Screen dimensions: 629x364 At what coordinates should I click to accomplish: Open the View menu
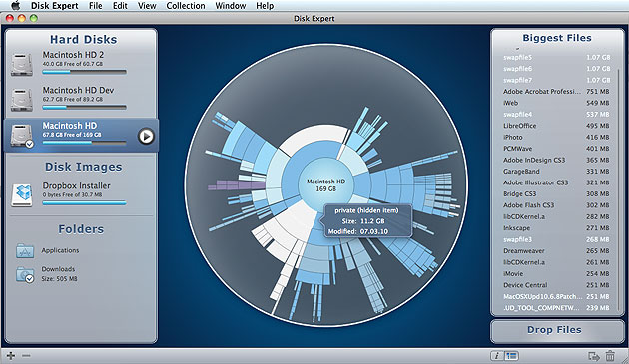coord(147,6)
